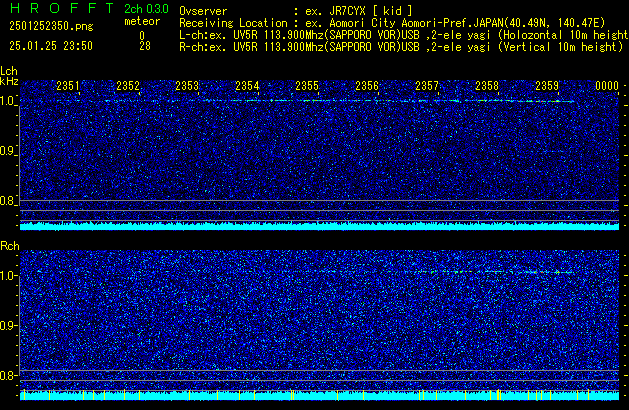Click the 0000 time marker
The width and height of the screenshot is (629, 410).
coord(607,86)
